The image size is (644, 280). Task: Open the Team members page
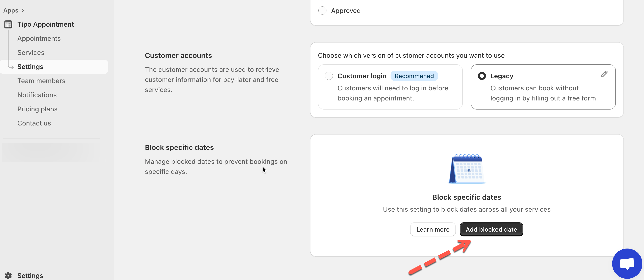pyautogui.click(x=41, y=81)
